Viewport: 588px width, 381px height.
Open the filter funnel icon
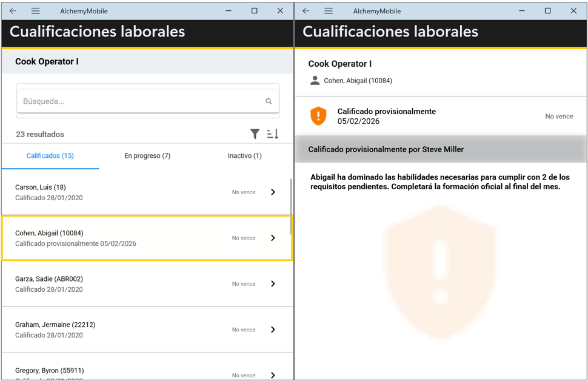point(255,134)
